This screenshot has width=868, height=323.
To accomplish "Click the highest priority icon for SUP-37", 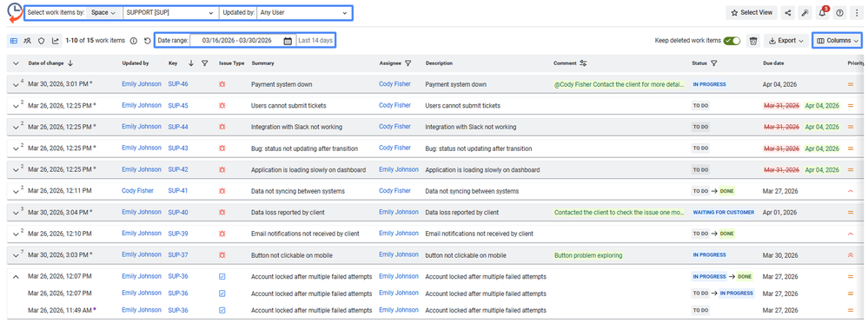I will (x=851, y=255).
